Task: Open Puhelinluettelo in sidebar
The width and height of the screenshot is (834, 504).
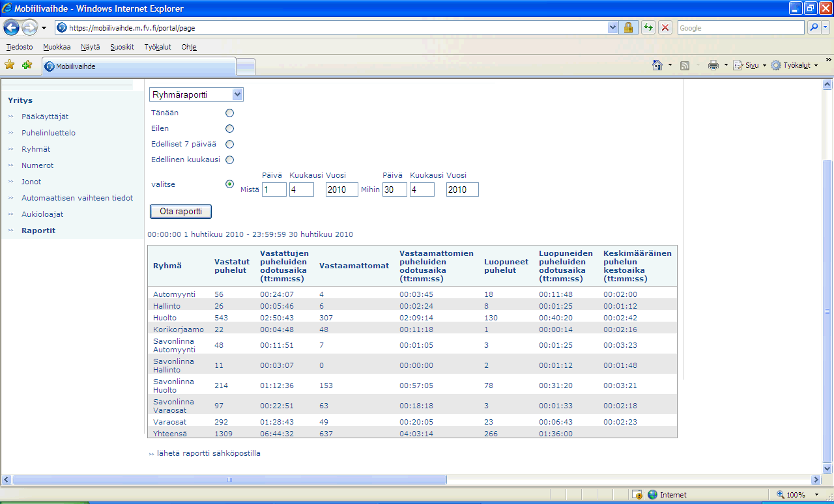Action: click(48, 133)
